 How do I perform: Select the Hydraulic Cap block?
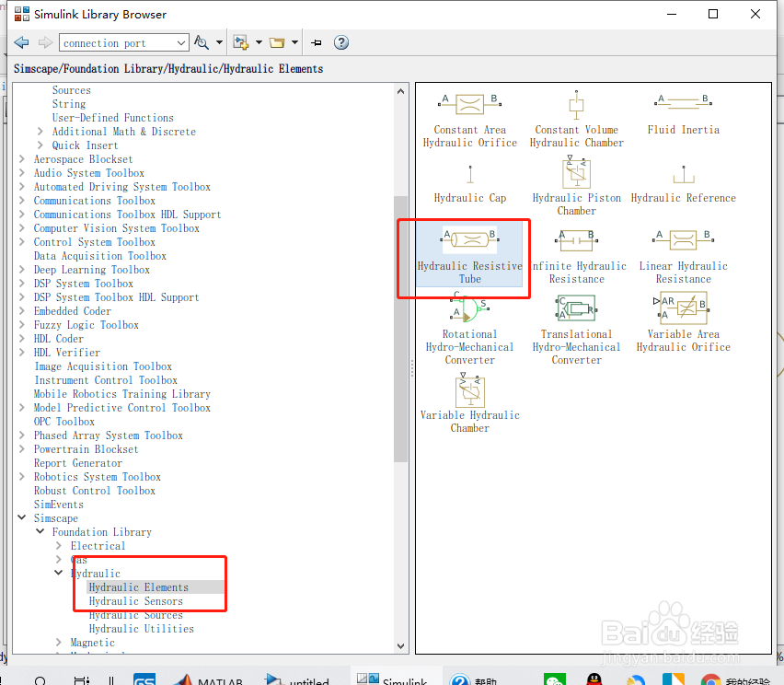click(470, 184)
